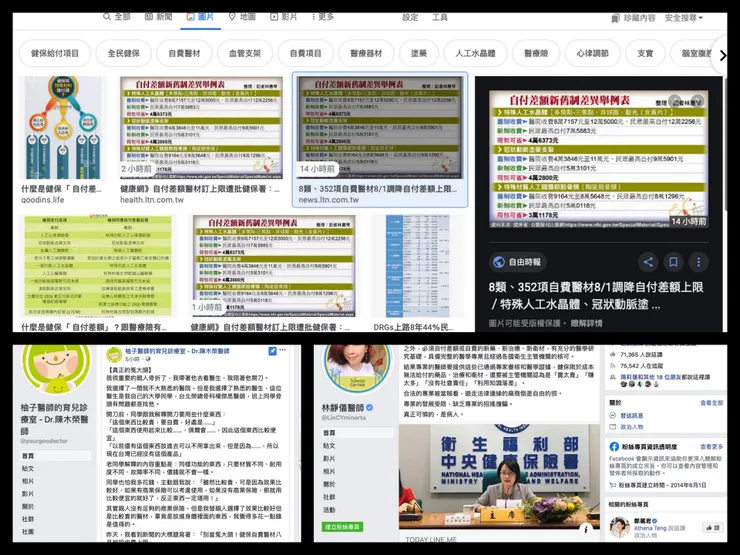Share the previewed image via share icon
Viewport: 740px width, 555px height.
tap(648, 262)
